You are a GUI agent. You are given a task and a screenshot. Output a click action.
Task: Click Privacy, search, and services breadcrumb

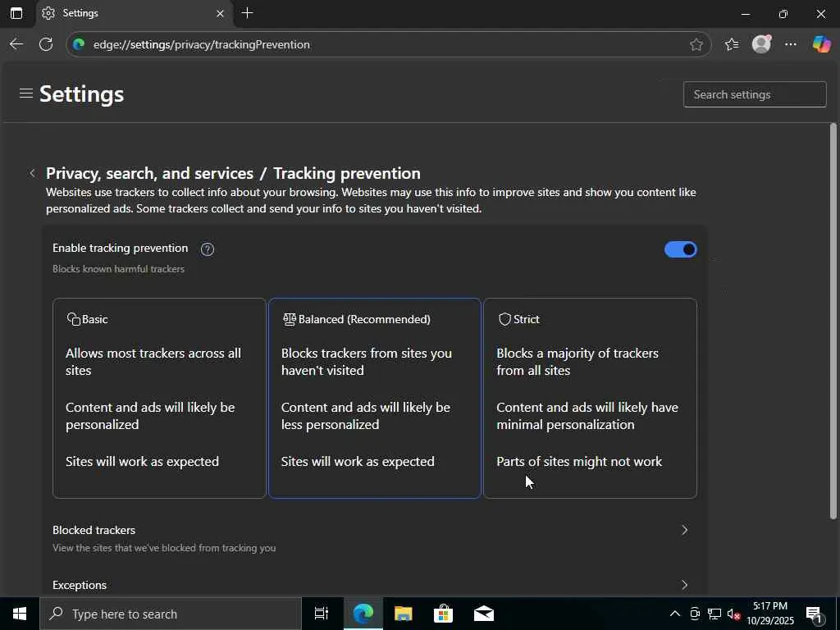149,173
